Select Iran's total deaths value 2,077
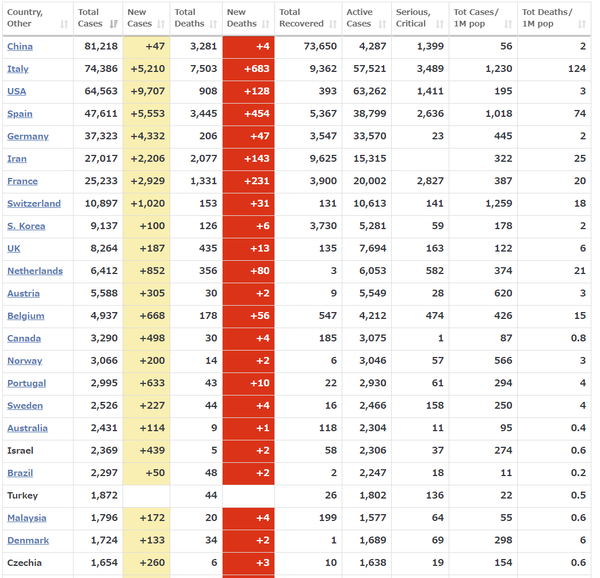This screenshot has height=578, width=600. pyautogui.click(x=204, y=159)
